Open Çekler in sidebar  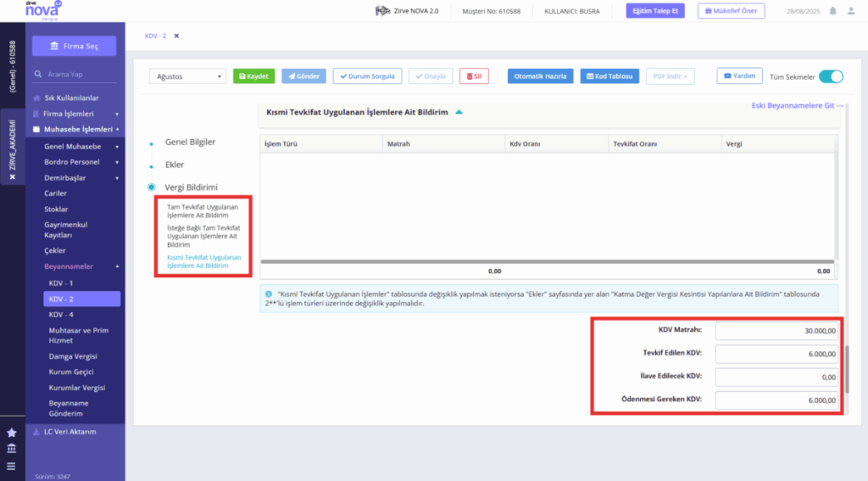click(55, 250)
